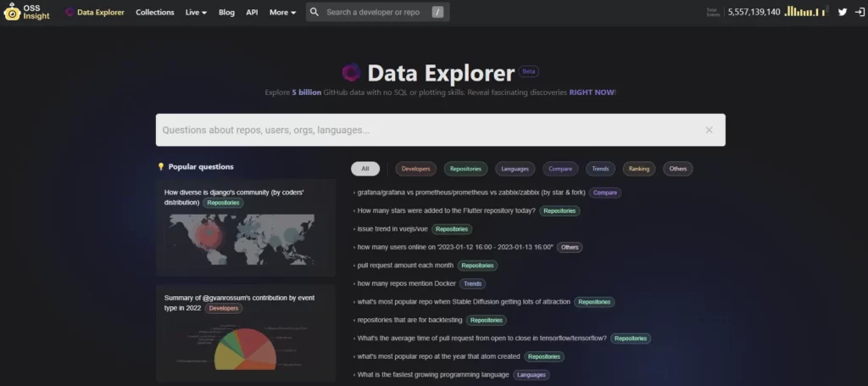The height and width of the screenshot is (386, 868).
Task: Open the Blog page
Action: (x=226, y=12)
